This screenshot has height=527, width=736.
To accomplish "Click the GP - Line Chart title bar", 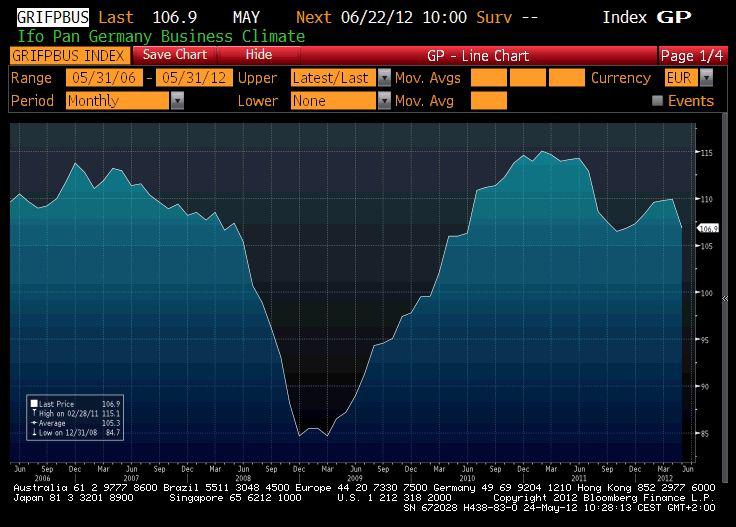I will coord(478,56).
